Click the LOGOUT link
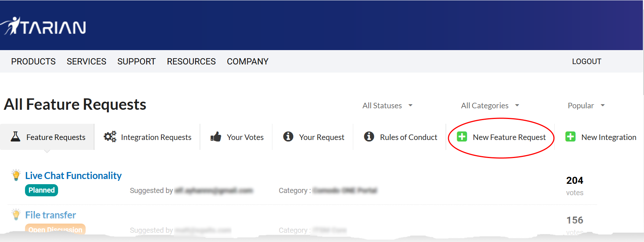 [x=587, y=62]
